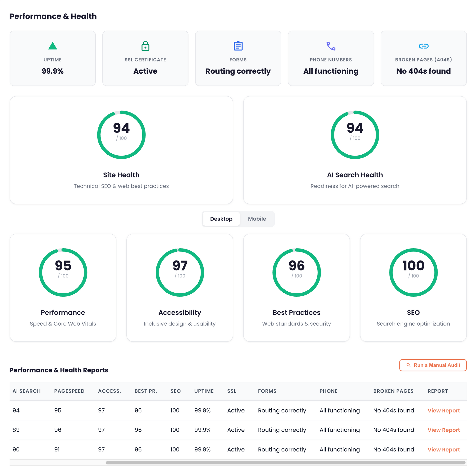Open the Forms clipboard icon
The width and height of the screenshot is (476, 475).
(238, 46)
